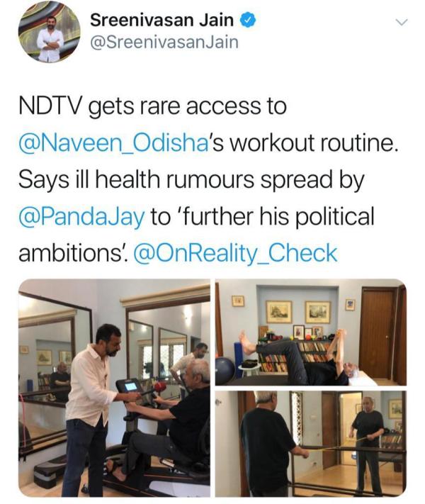Click the Sreenivasan Jain display name
The height and width of the screenshot is (504, 425).
(161, 21)
